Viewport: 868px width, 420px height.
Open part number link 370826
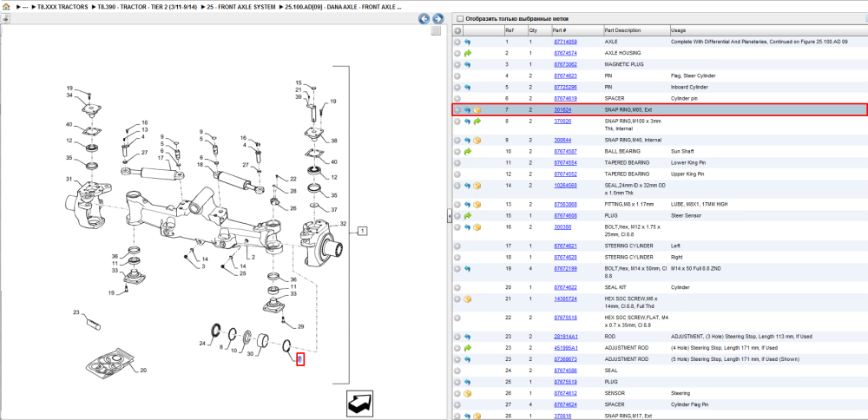(x=562, y=121)
